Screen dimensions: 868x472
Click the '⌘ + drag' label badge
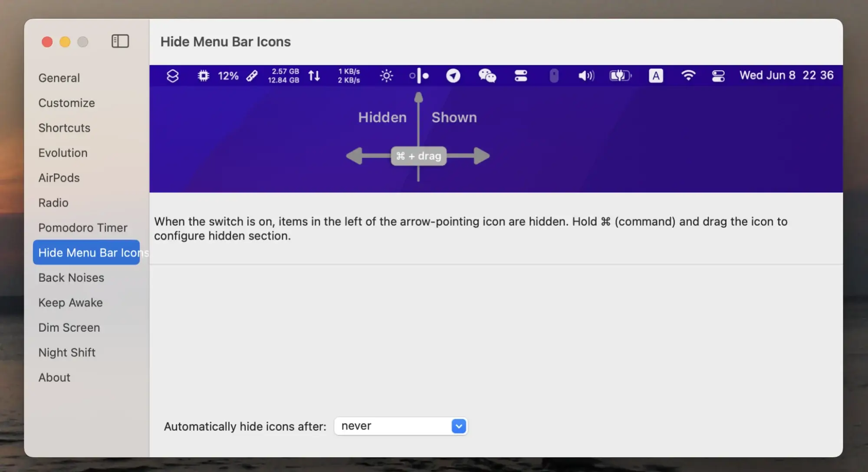[x=418, y=156]
